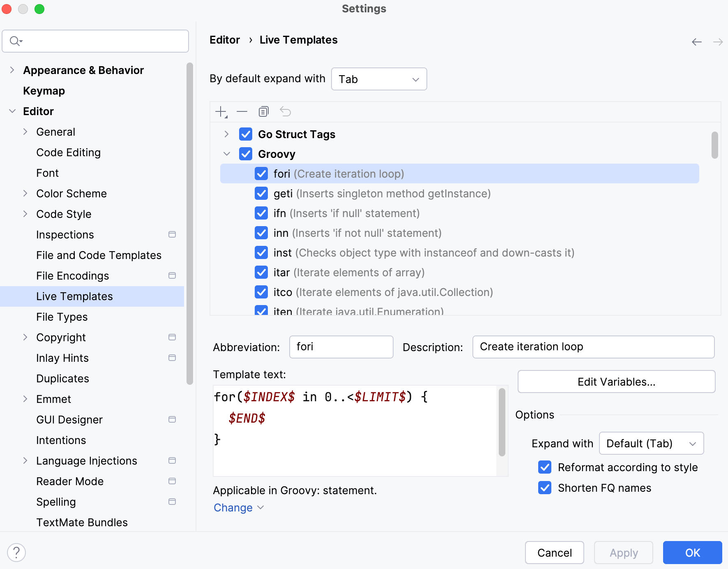Image resolution: width=728 pixels, height=569 pixels.
Task: Uncheck Reformat according to style
Action: pyautogui.click(x=544, y=467)
